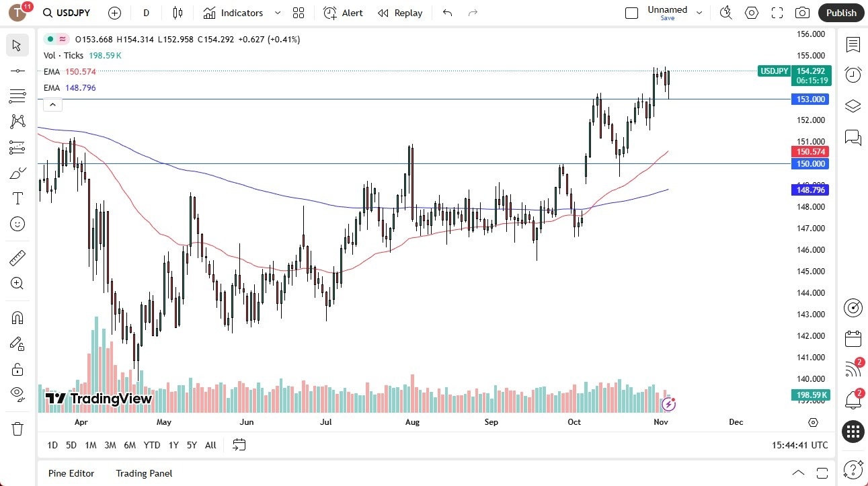The image size is (868, 486).
Task: Open the Brush drawing tool
Action: point(17,172)
